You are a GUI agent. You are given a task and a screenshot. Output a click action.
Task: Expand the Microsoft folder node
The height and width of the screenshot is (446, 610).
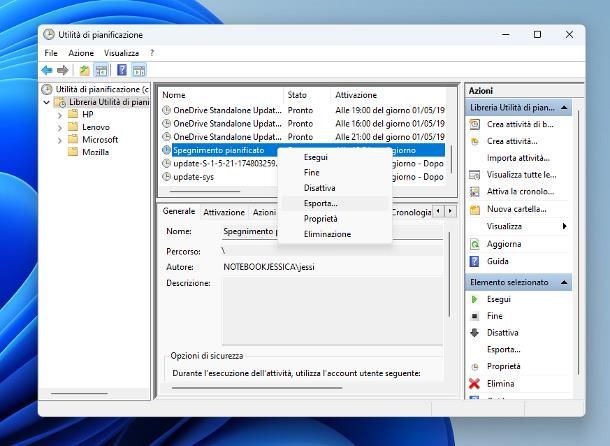(60, 140)
